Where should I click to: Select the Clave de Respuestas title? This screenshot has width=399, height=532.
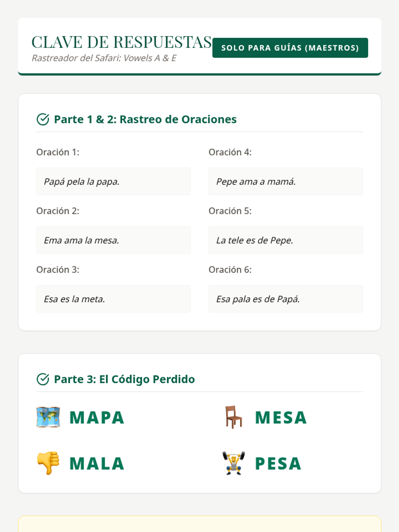121,42
